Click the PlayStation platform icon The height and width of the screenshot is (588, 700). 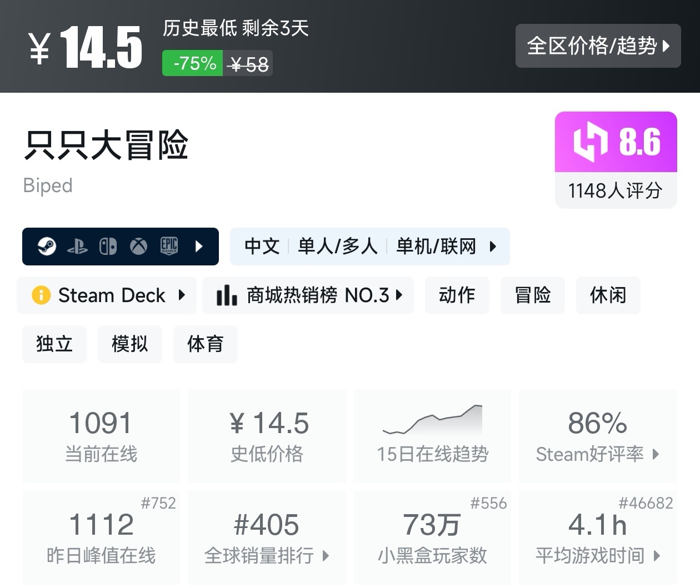click(77, 246)
